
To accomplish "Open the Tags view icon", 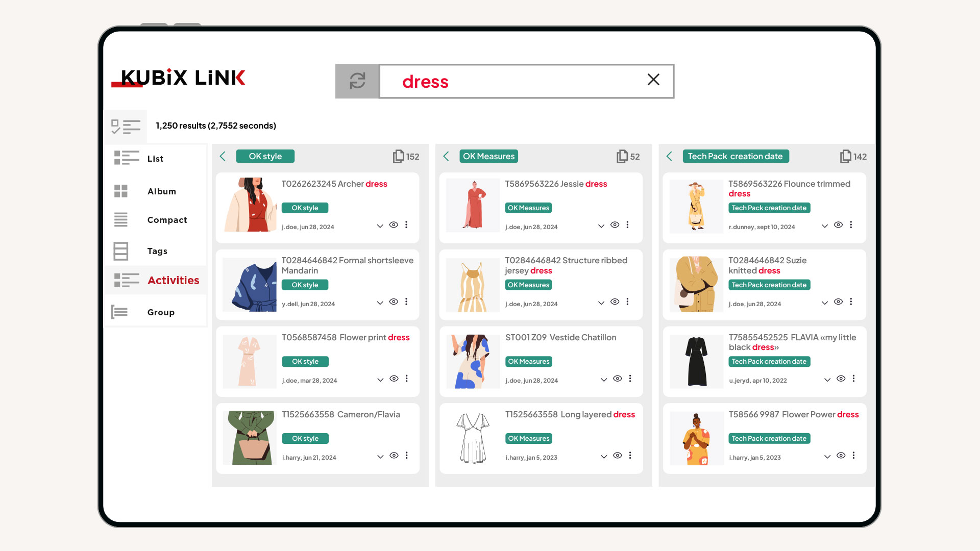I will pos(120,251).
